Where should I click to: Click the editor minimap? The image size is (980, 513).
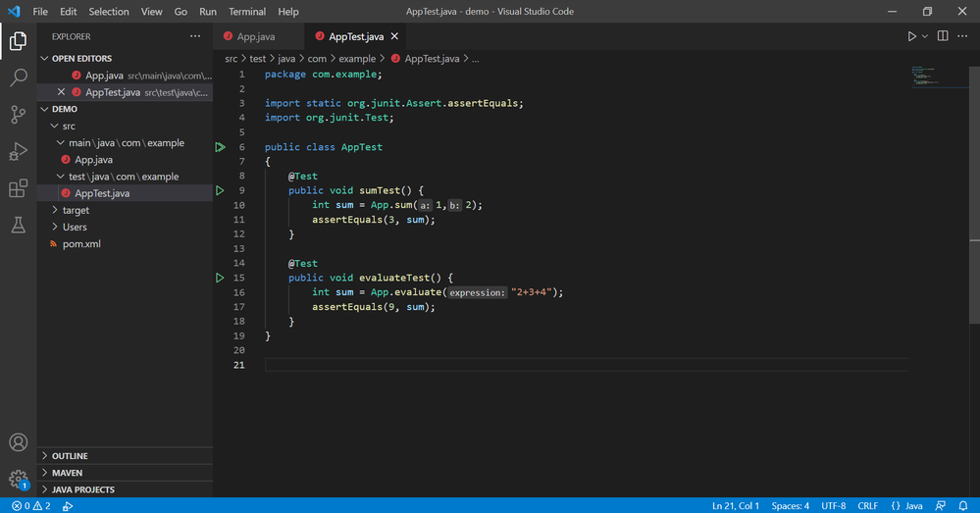click(940, 77)
